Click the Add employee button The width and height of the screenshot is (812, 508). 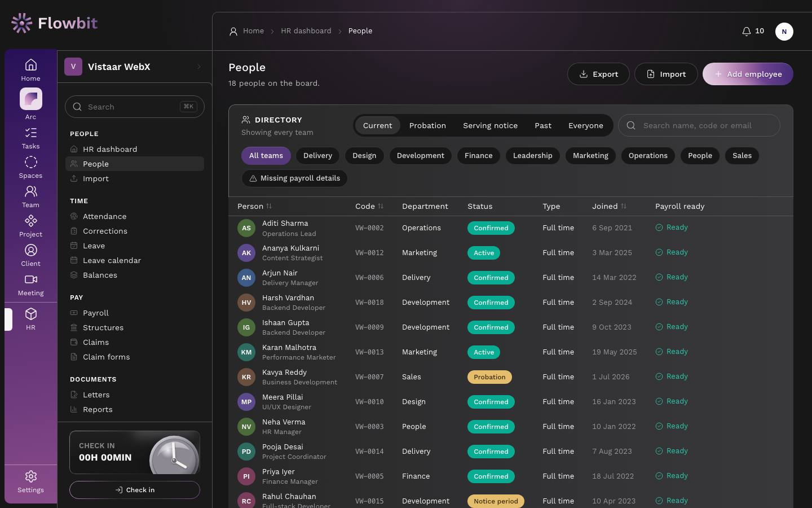(748, 74)
